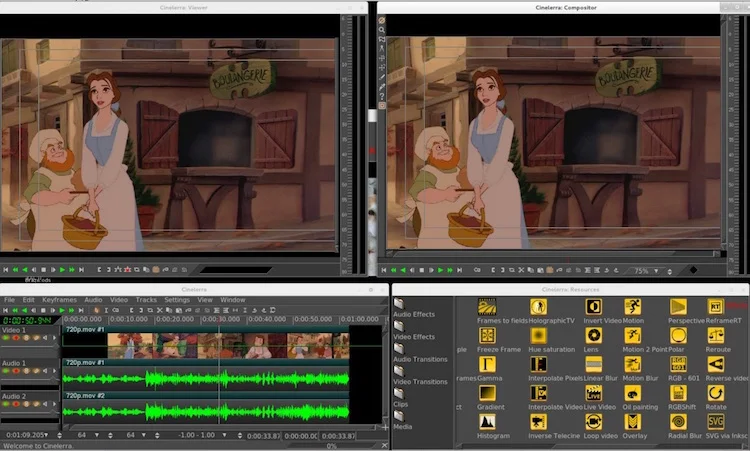Select the Lens effect icon

click(594, 335)
